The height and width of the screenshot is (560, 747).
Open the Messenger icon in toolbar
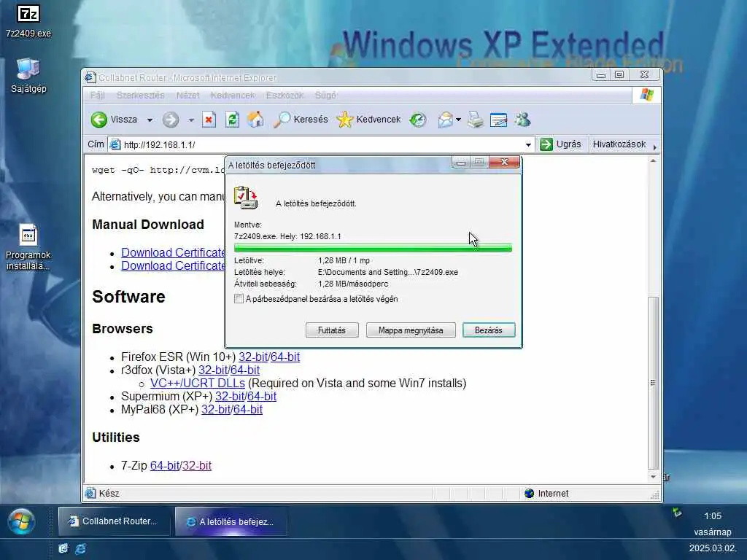click(522, 120)
